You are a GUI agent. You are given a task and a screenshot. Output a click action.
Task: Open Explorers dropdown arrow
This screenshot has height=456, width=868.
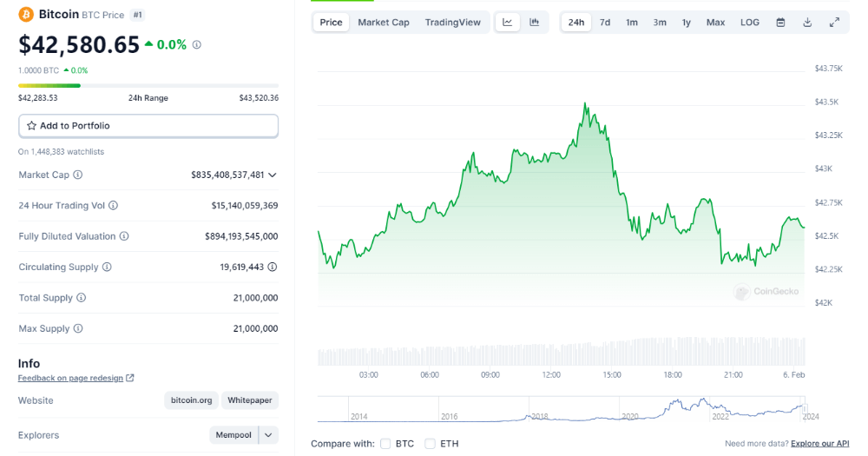pyautogui.click(x=268, y=435)
